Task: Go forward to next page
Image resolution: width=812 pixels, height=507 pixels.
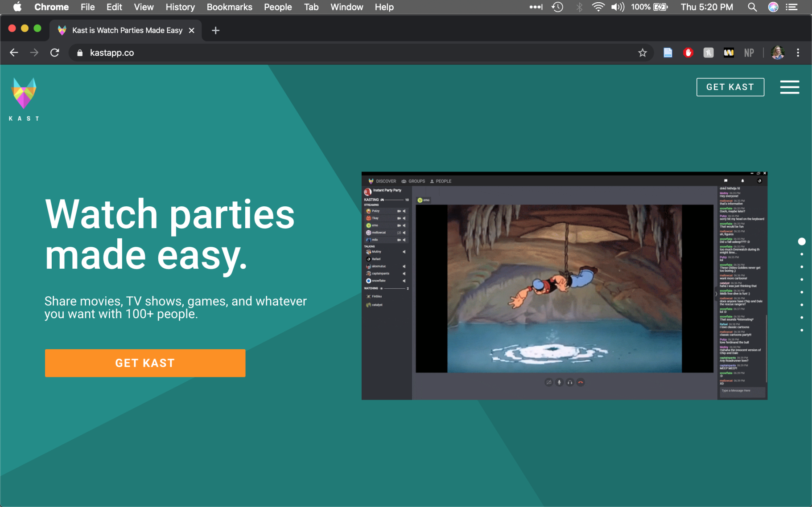Action: [x=34, y=53]
